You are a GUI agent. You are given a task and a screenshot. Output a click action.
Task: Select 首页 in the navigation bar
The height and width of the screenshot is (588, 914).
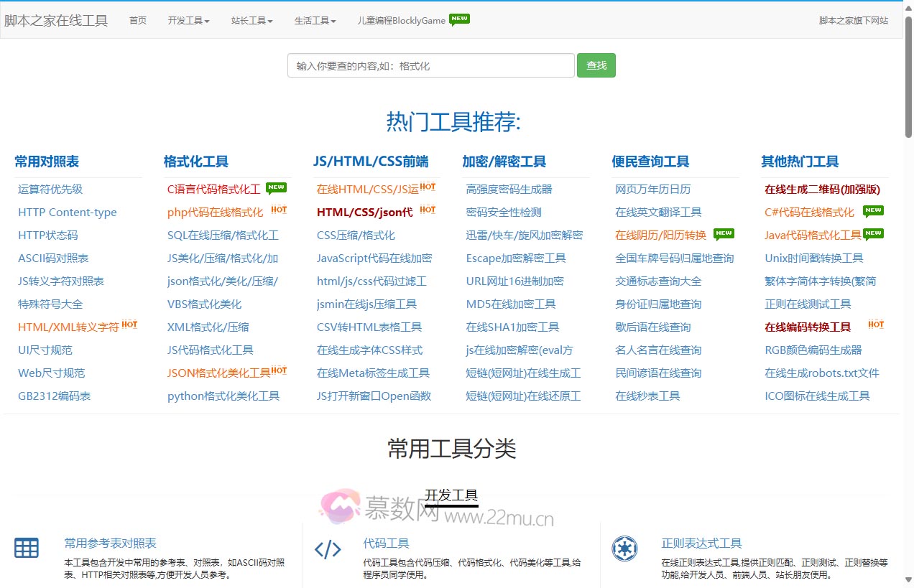137,20
